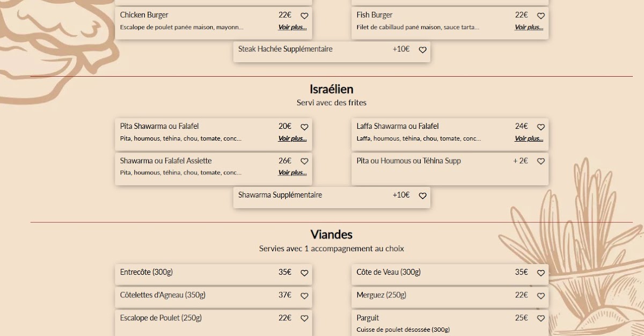Click heart for Pita ou Houmous Supp
This screenshot has width=644, height=336.
[x=541, y=162]
